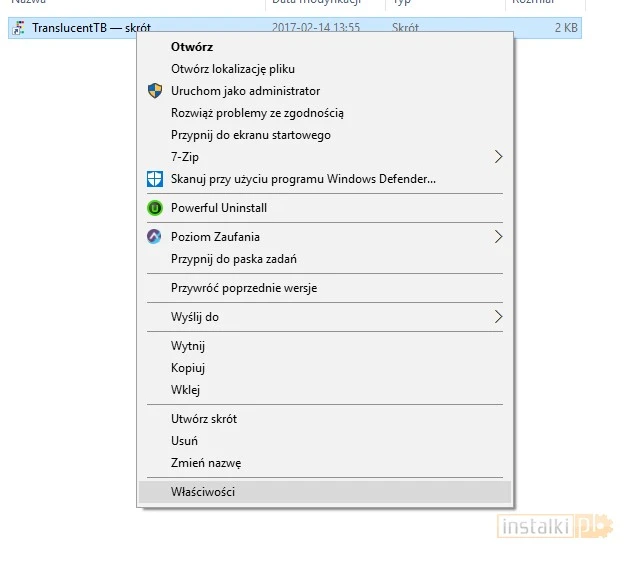Choose Usuń to delete the shortcut

click(184, 441)
